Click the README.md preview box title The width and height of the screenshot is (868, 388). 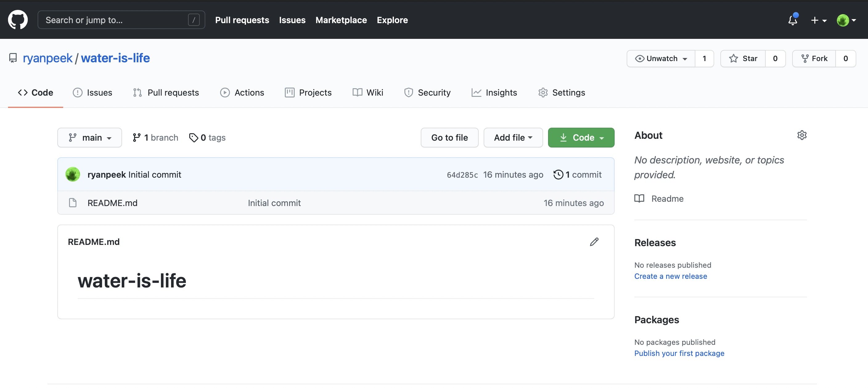[94, 242]
